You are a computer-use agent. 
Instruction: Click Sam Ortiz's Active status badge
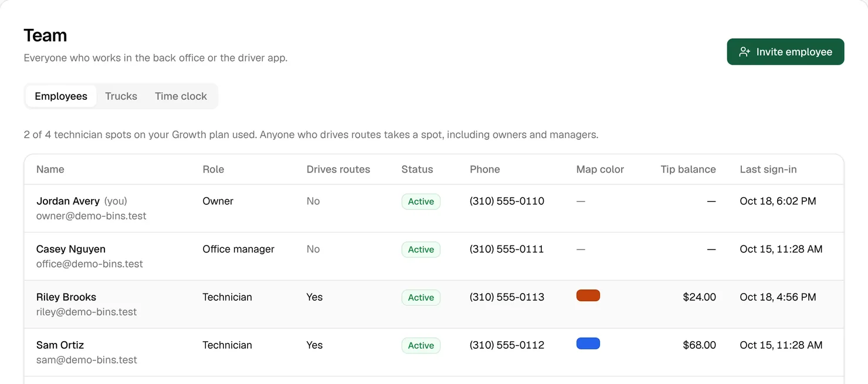(x=421, y=346)
